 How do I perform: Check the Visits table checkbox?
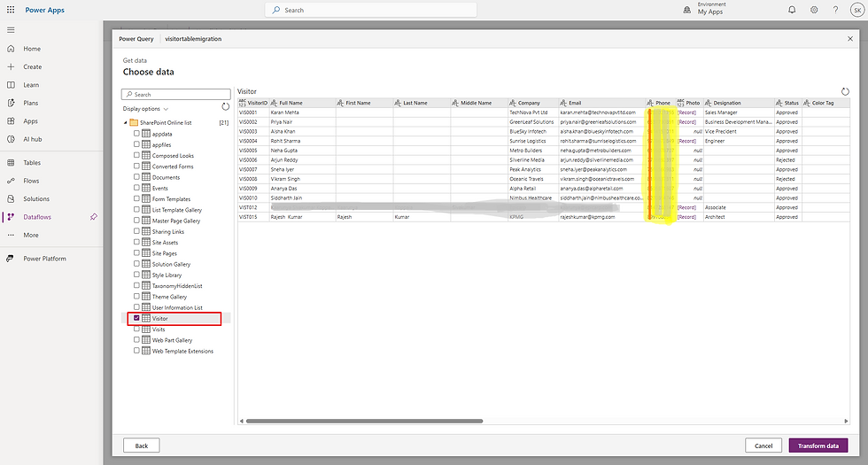[136, 329]
